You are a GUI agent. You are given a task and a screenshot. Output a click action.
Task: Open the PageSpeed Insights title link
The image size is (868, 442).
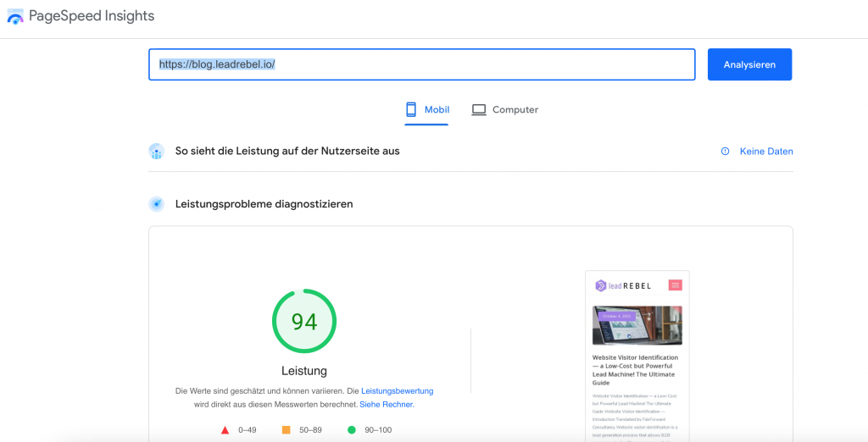coord(92,16)
